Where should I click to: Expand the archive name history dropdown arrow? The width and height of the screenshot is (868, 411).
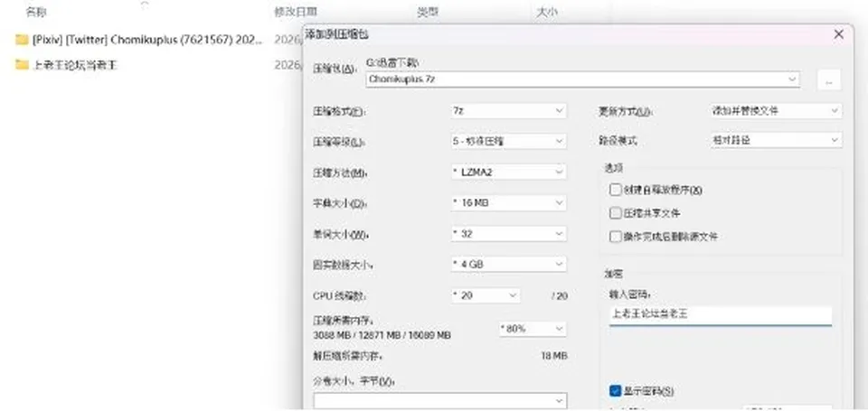click(792, 79)
